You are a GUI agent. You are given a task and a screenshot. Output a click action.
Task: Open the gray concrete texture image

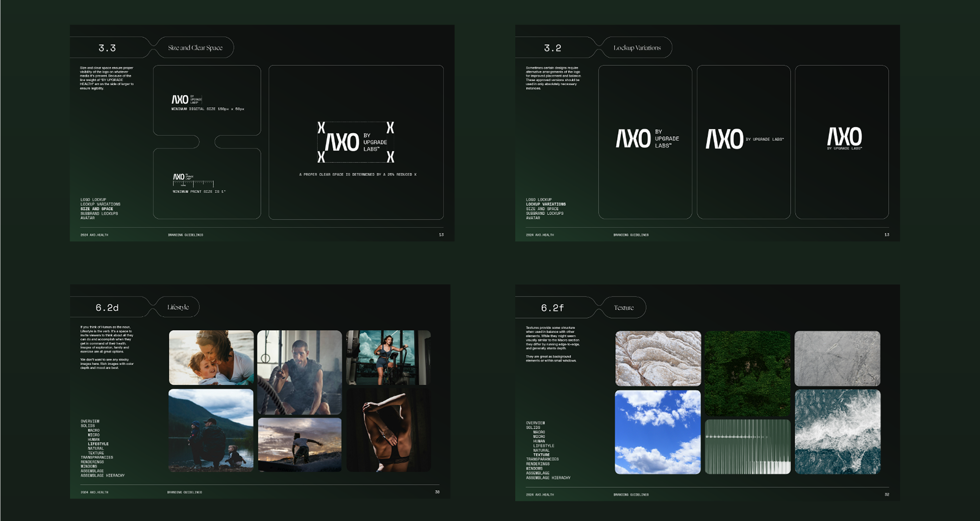coord(838,359)
